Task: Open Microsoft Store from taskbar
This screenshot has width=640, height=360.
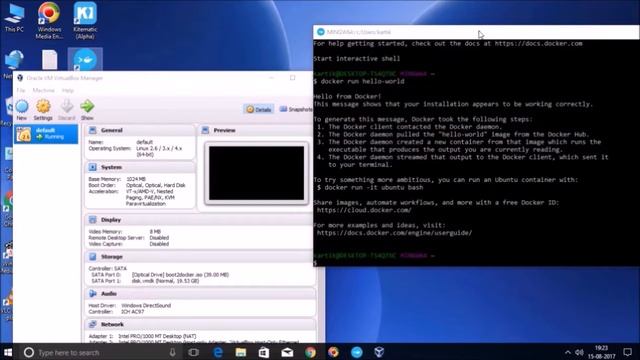Action: [264, 352]
